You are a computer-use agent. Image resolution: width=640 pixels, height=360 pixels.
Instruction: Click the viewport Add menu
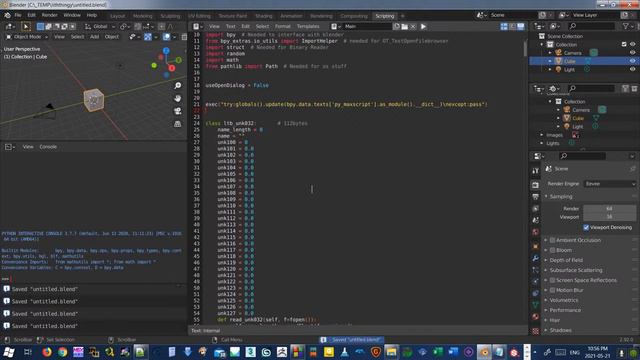(x=94, y=37)
